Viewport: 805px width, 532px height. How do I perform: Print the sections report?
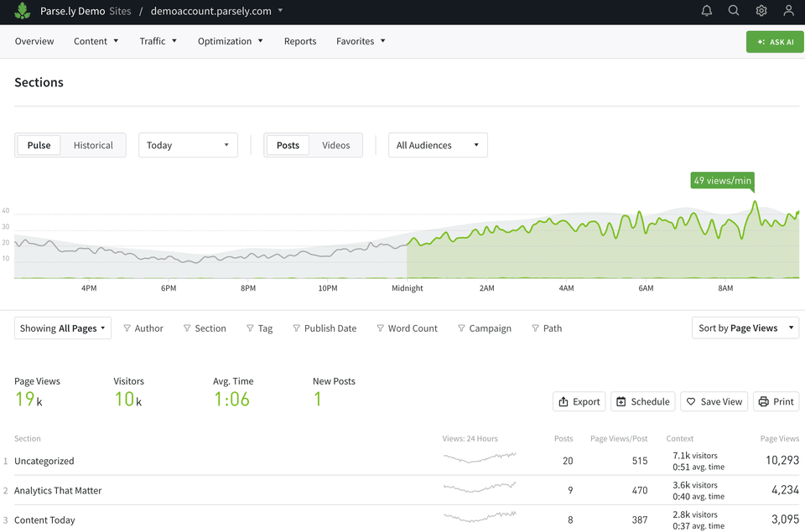pyautogui.click(x=776, y=401)
